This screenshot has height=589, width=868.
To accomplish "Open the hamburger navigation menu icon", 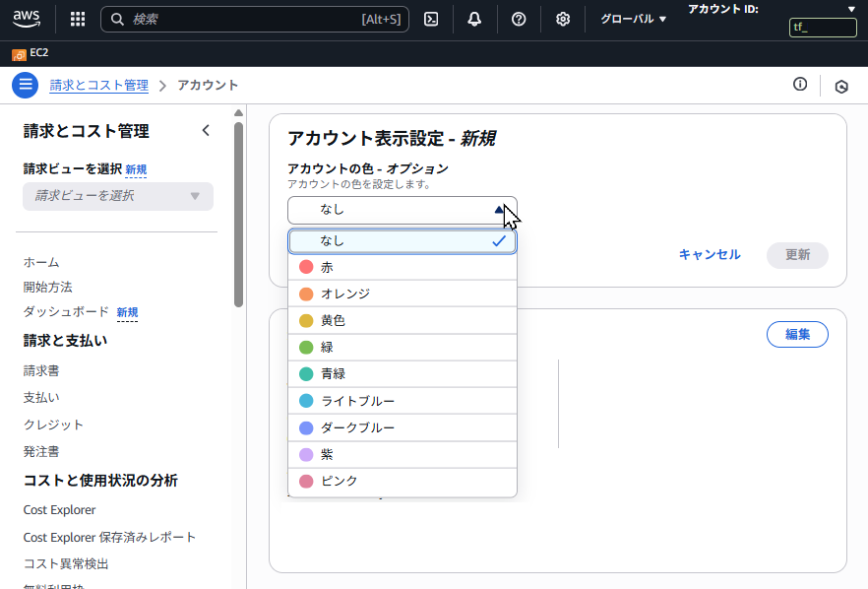I will (x=25, y=85).
